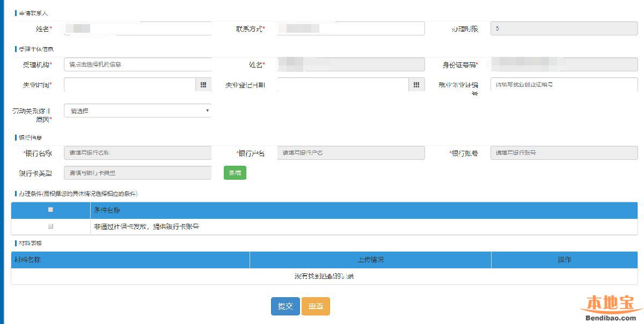Check the 非通过社保卡发放 condition checkbox
644x324 pixels.
pyautogui.click(x=50, y=226)
